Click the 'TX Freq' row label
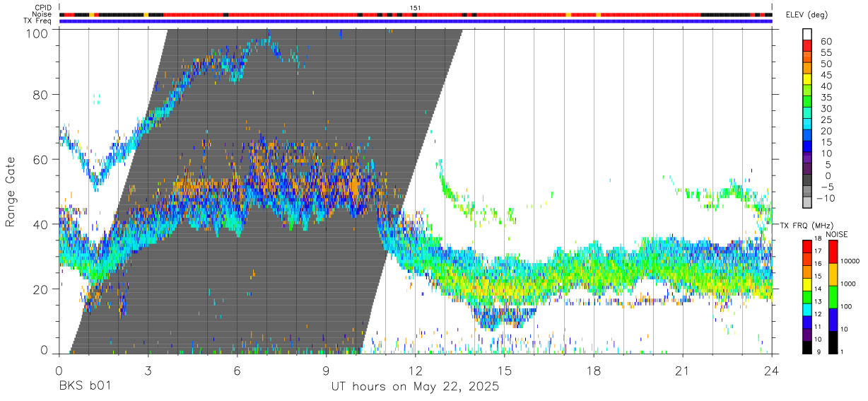 [x=37, y=21]
